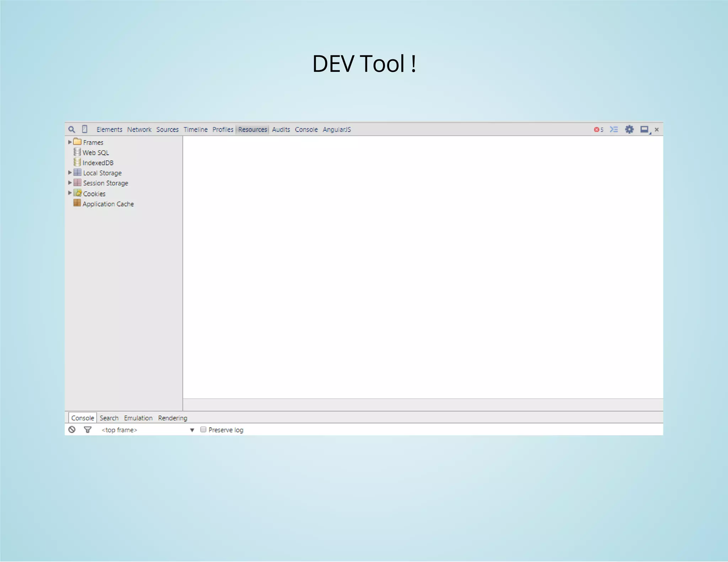
Task: Click the dock side monitor icon
Action: pos(645,130)
